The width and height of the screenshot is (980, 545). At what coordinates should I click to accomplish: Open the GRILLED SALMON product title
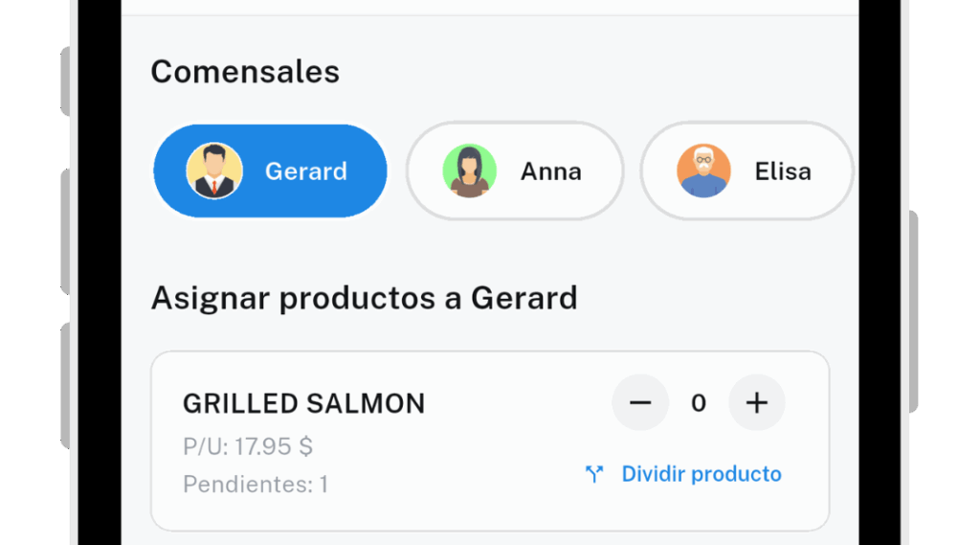(303, 403)
